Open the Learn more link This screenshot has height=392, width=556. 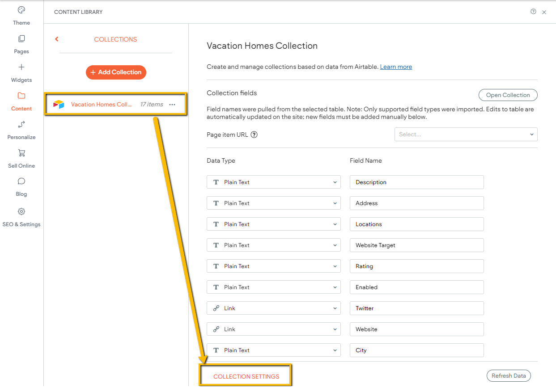(x=396, y=67)
